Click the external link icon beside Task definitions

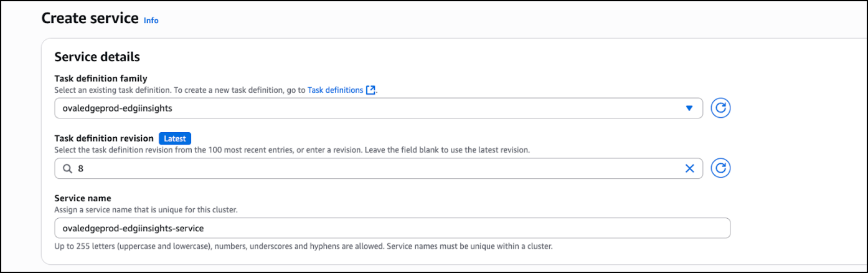pos(370,90)
